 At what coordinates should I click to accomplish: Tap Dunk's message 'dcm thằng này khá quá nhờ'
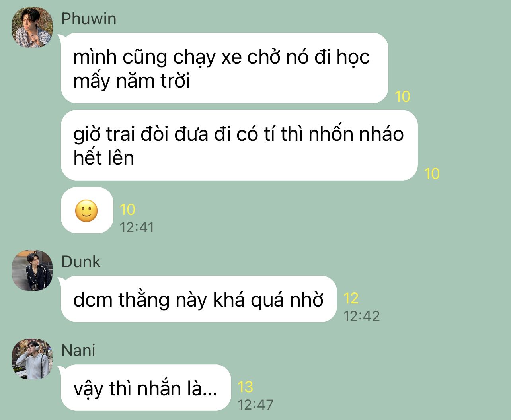click(x=199, y=299)
